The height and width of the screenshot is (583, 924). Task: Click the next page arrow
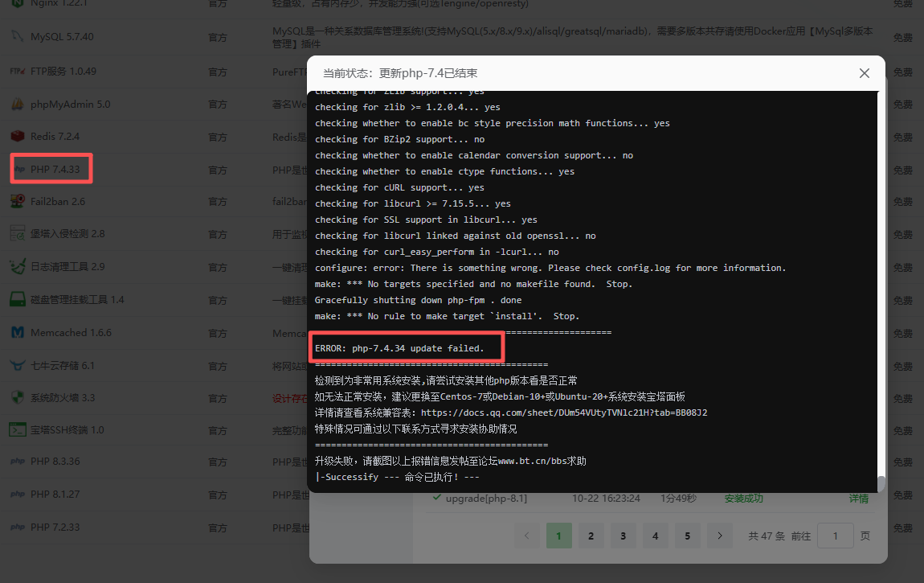coord(720,536)
